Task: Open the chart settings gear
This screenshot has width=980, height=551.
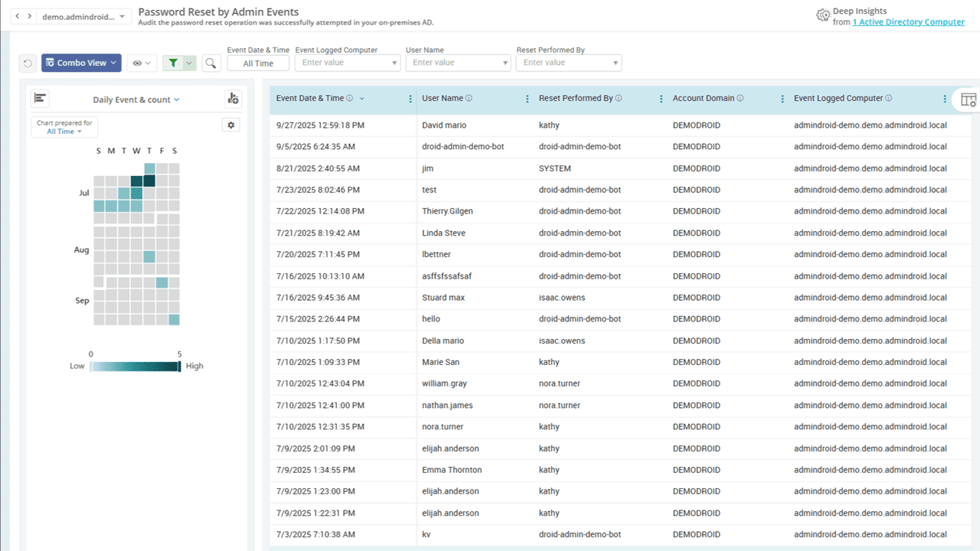Action: point(230,125)
